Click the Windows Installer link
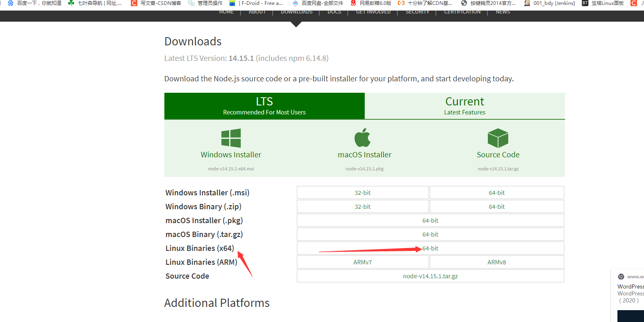The width and height of the screenshot is (644, 322). [x=231, y=155]
